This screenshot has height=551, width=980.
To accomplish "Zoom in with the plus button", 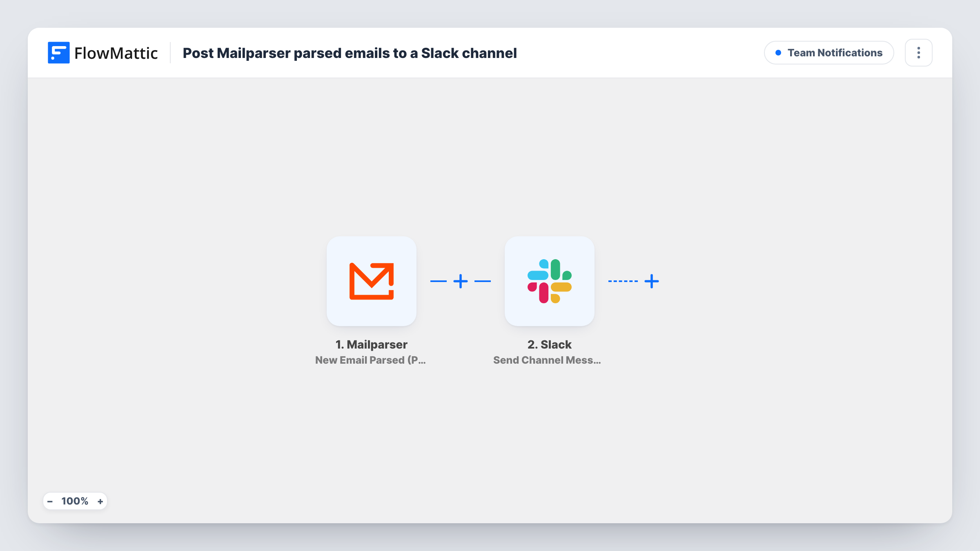I will click(100, 501).
